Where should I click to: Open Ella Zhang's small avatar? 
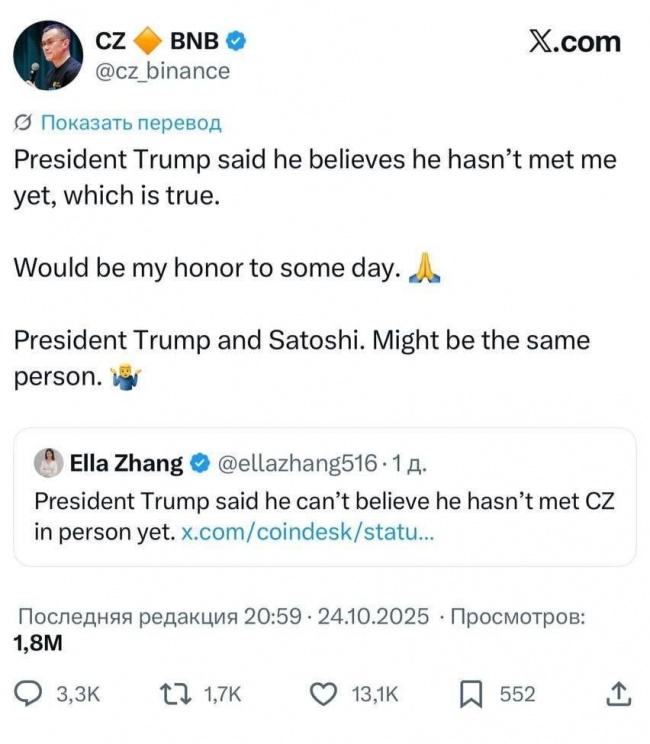(47, 463)
